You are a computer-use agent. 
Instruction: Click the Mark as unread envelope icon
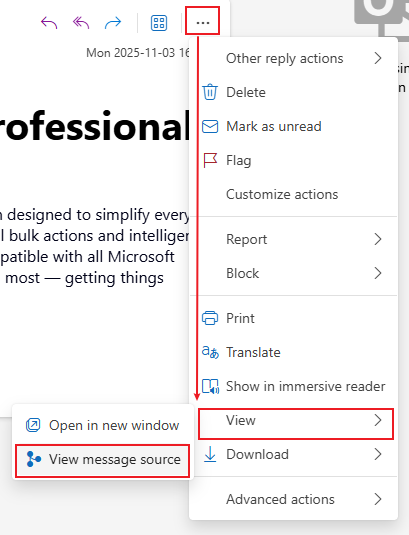pyautogui.click(x=210, y=126)
